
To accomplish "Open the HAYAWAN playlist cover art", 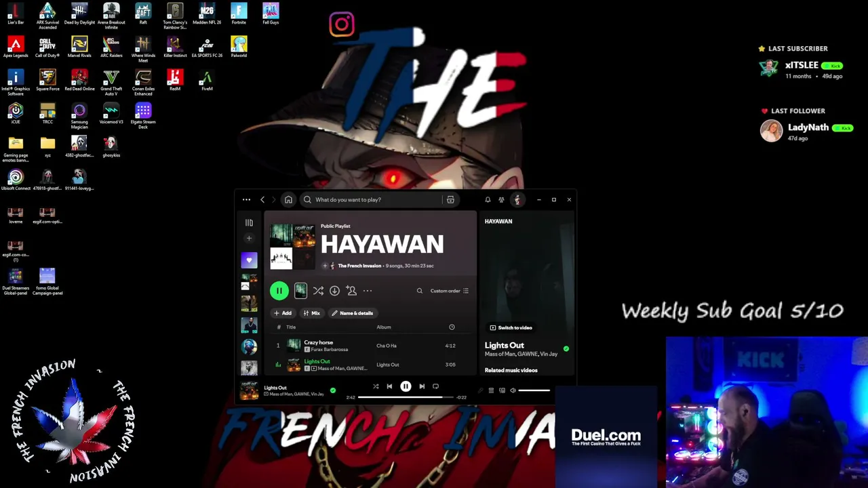I will click(x=292, y=246).
